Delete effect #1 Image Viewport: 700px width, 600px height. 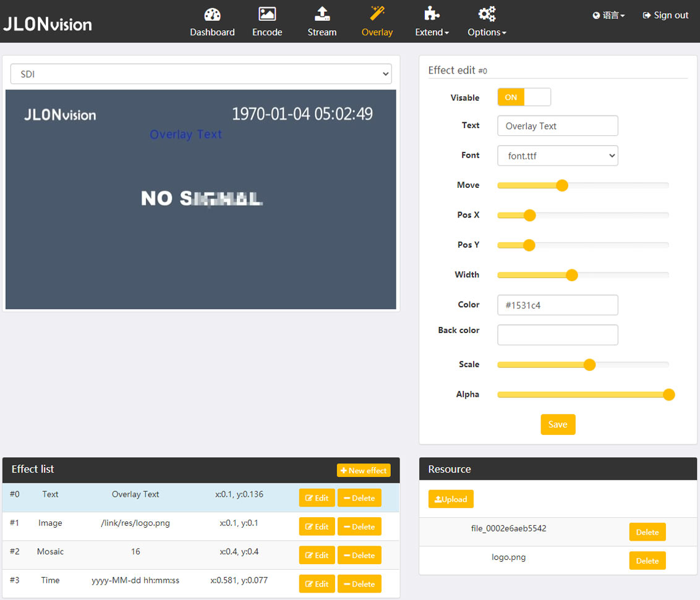(359, 526)
